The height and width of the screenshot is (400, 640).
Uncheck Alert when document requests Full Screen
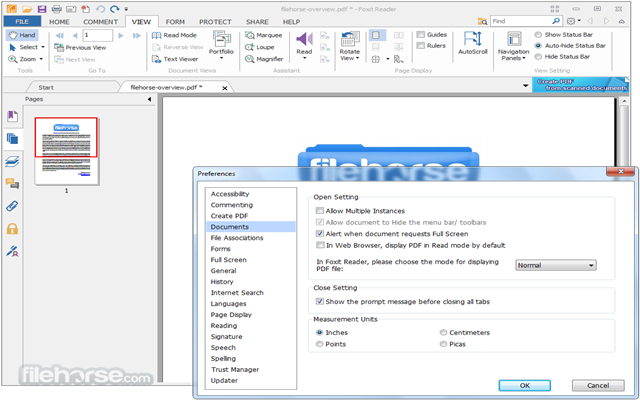[x=320, y=234]
